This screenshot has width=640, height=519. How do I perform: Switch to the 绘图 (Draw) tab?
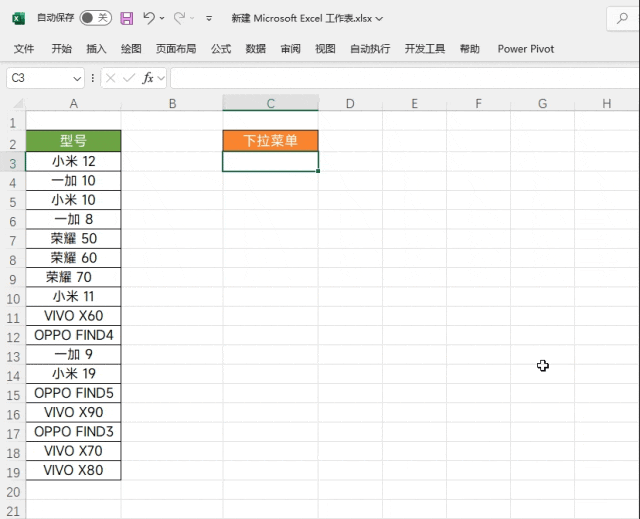click(x=131, y=49)
